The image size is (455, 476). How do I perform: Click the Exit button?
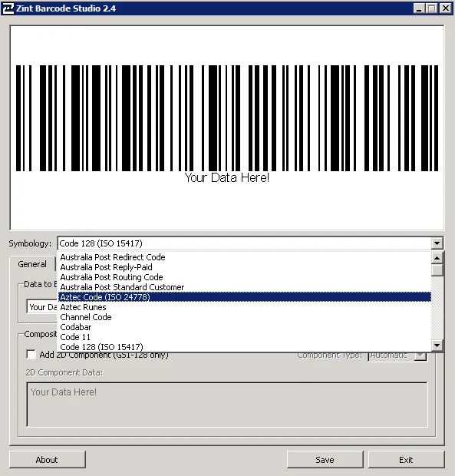coord(406,460)
